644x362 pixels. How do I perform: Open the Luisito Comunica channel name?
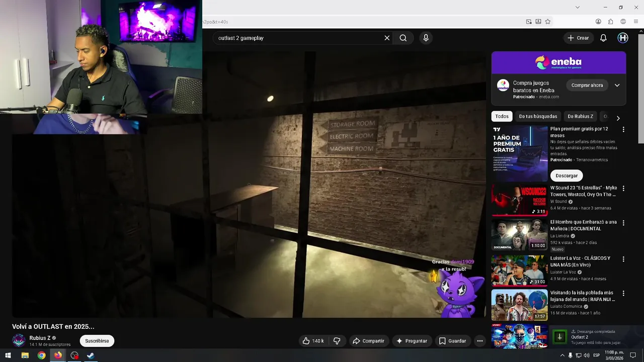click(x=566, y=306)
